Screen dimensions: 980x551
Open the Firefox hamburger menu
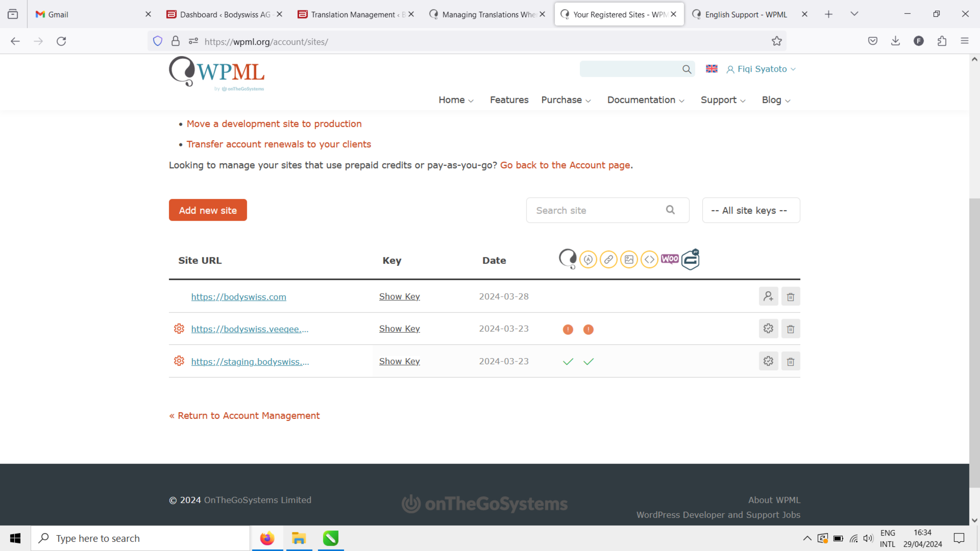click(964, 41)
